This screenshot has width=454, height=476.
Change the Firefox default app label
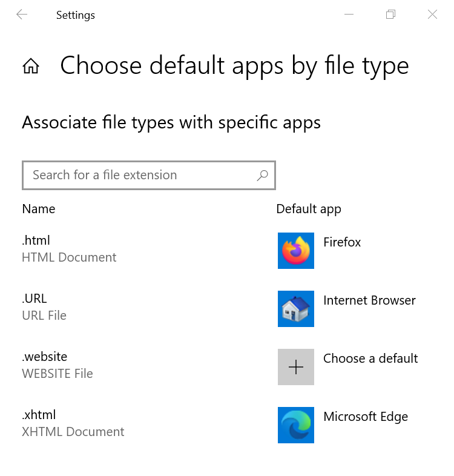pyautogui.click(x=342, y=242)
